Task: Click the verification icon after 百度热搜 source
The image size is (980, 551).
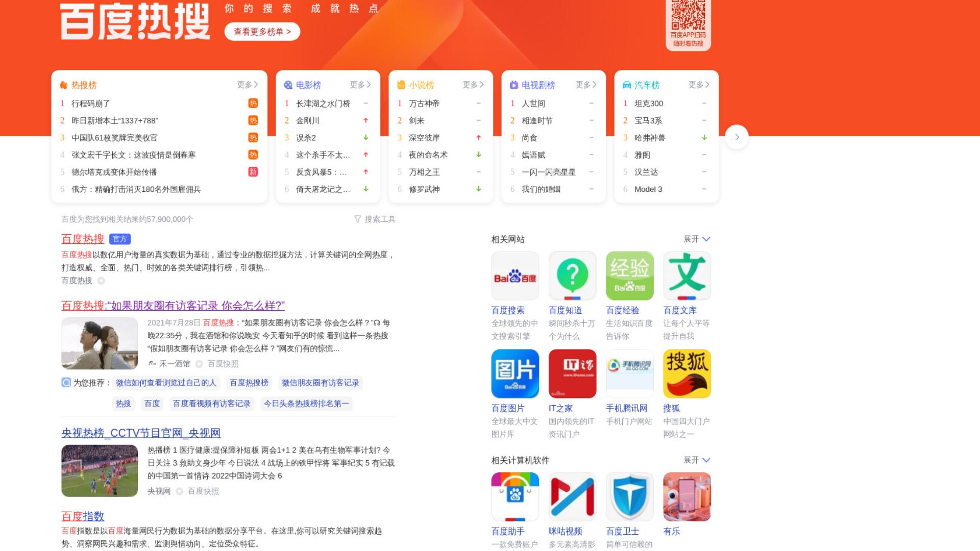Action: [101, 281]
